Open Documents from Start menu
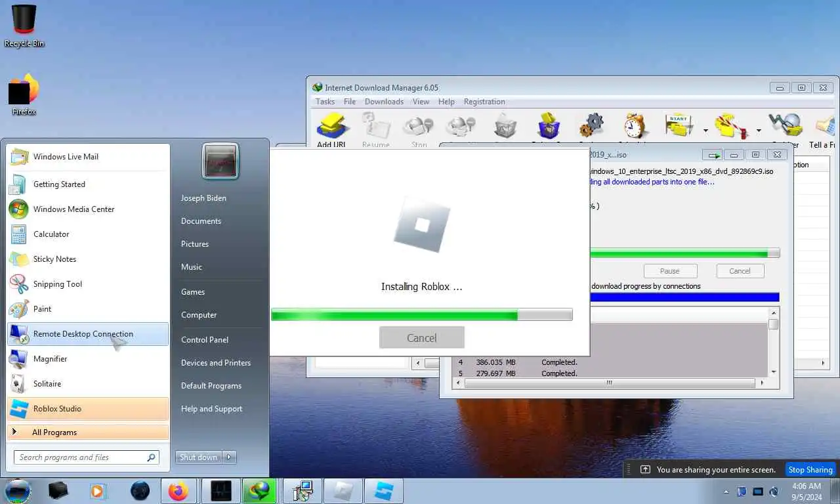 coord(201,221)
